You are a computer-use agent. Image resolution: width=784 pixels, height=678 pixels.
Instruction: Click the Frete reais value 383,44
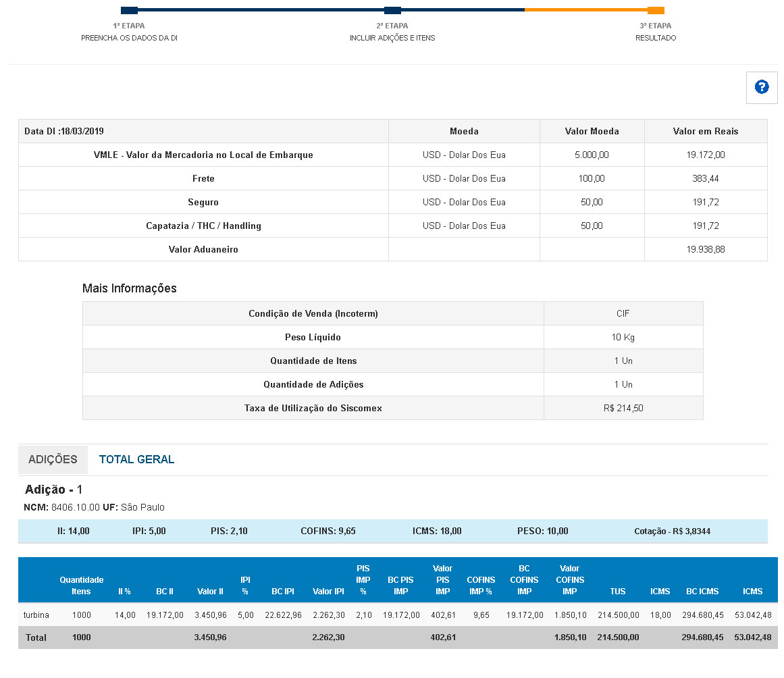706,178
